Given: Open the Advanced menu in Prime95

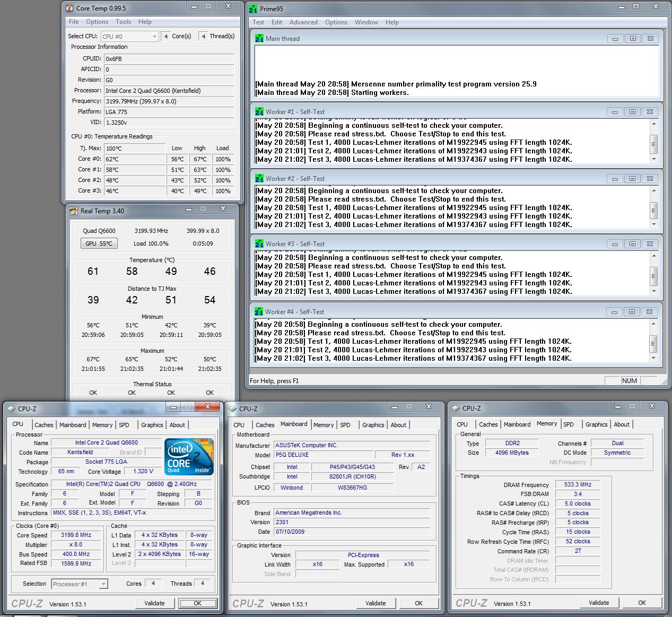Looking at the screenshot, I should point(303,22).
